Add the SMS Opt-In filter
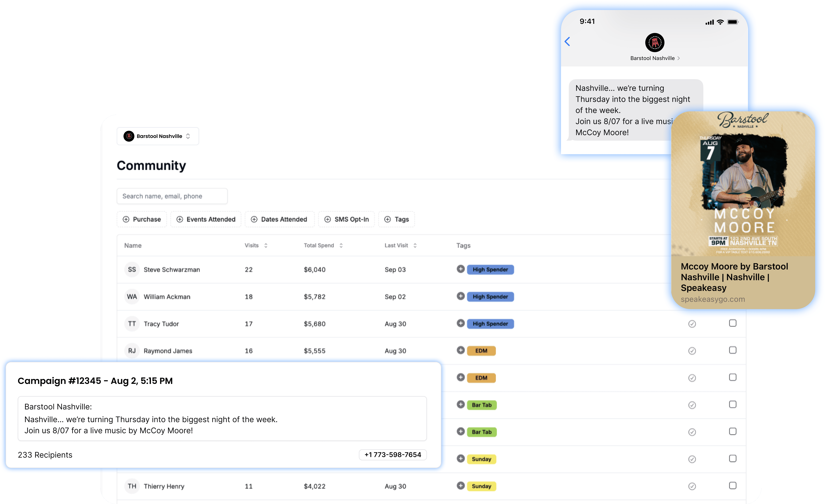 click(347, 219)
